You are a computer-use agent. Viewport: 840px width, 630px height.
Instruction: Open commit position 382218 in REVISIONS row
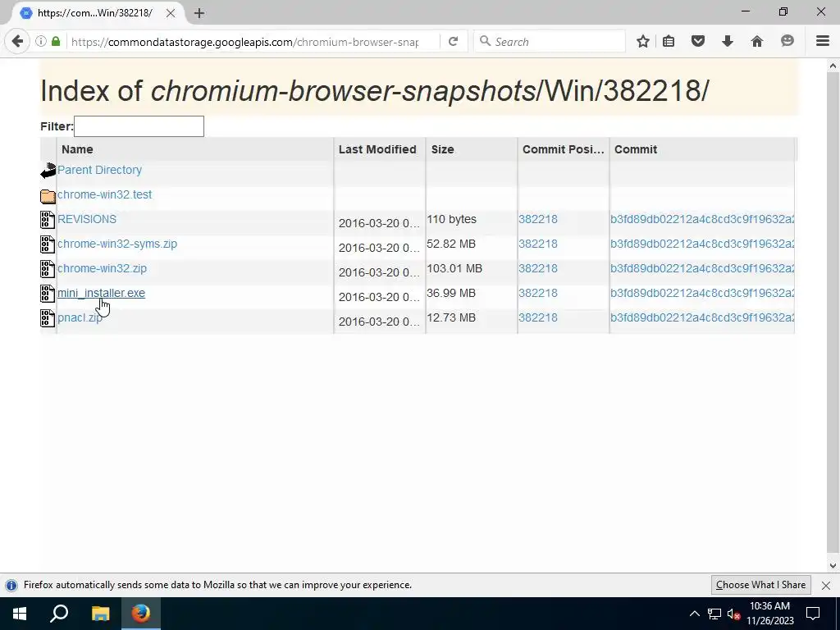click(538, 219)
